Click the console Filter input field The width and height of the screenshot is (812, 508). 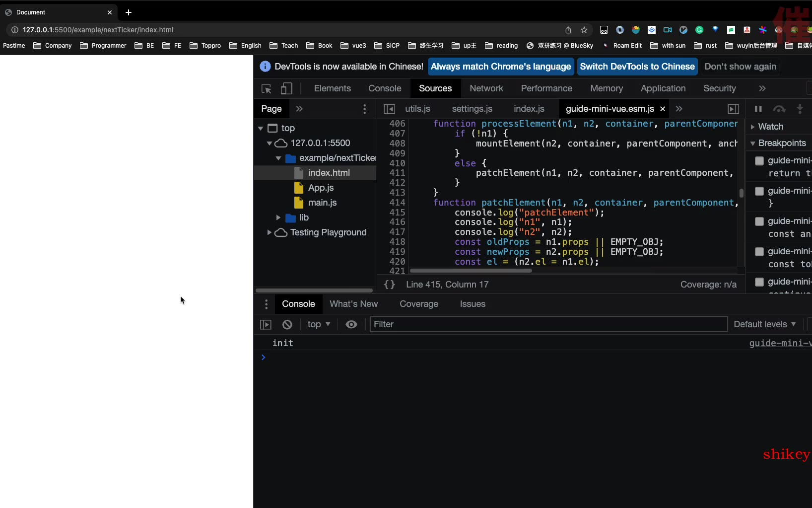tap(548, 324)
